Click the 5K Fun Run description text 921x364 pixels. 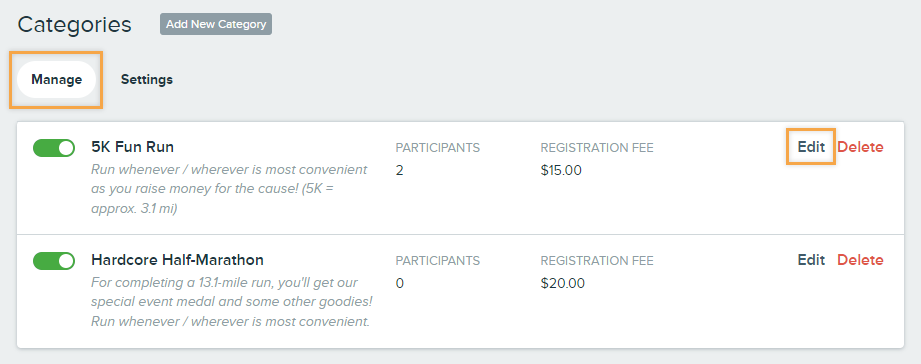[229, 189]
